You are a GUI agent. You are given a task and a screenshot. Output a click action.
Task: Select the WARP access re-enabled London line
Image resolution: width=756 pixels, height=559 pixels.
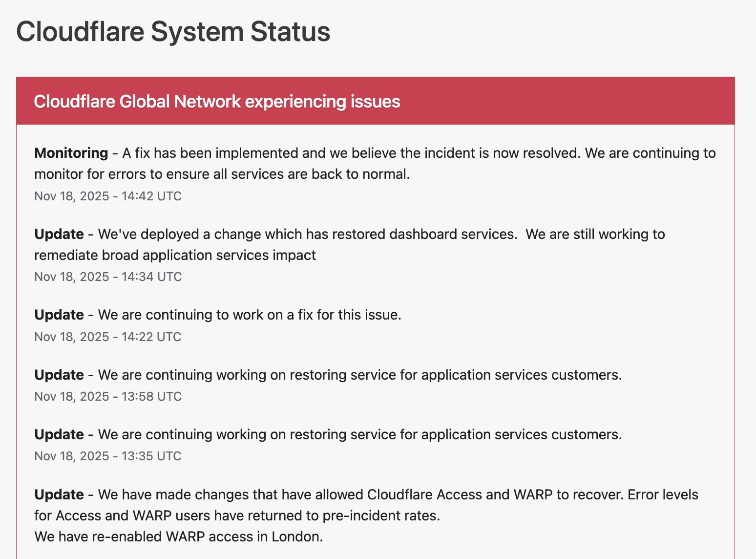point(179,537)
